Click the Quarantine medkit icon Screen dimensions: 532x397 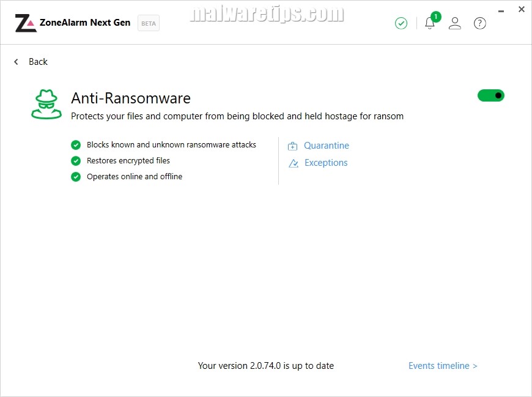coord(292,146)
